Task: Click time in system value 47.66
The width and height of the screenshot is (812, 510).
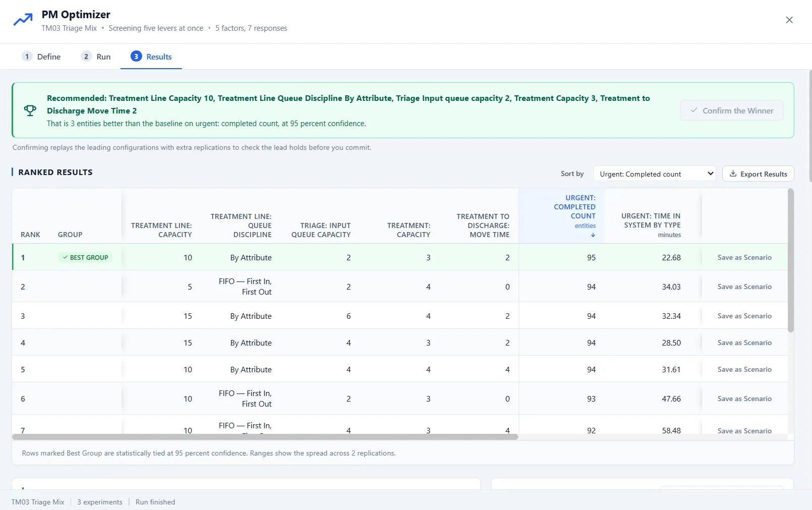Action: pyautogui.click(x=671, y=399)
